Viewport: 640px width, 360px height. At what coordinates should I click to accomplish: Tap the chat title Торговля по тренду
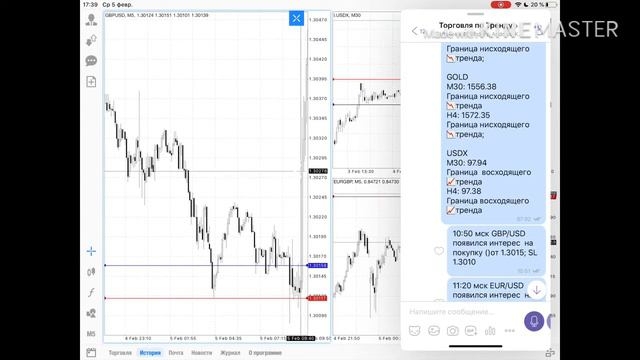tap(478, 25)
